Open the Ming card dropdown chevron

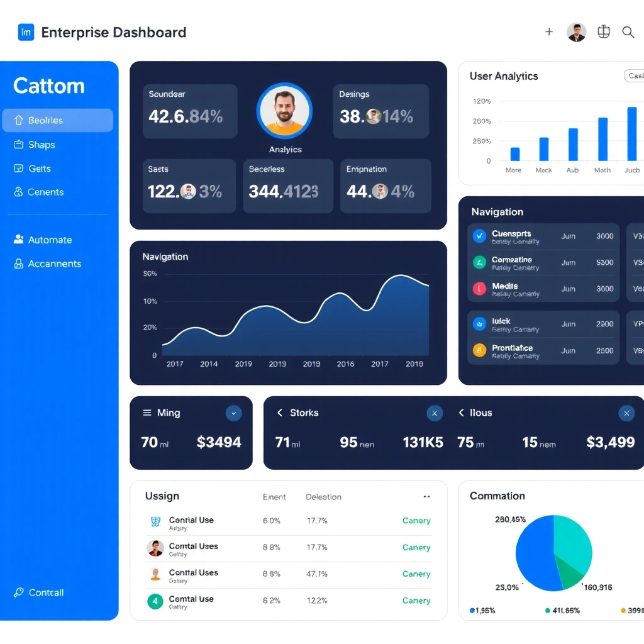pyautogui.click(x=233, y=413)
